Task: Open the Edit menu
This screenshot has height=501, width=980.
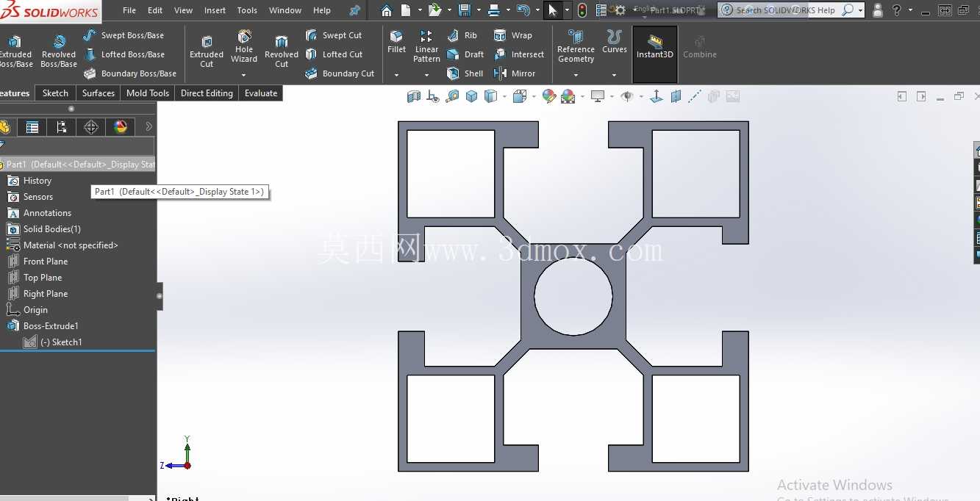Action: (x=155, y=10)
